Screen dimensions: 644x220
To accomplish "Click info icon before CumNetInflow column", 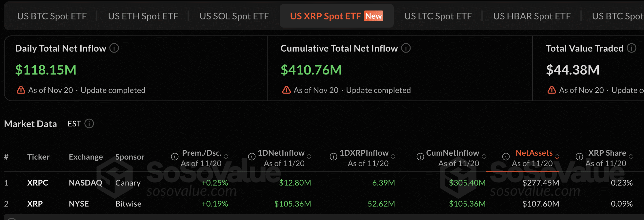I will click(x=420, y=157).
